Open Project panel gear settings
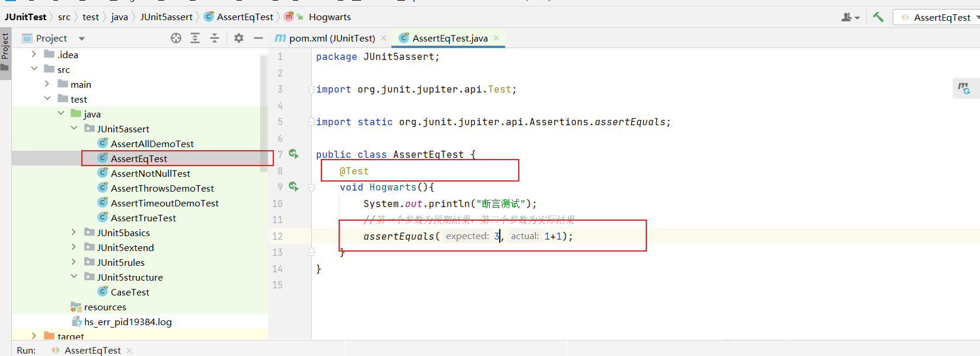The height and width of the screenshot is (356, 980). [x=239, y=38]
